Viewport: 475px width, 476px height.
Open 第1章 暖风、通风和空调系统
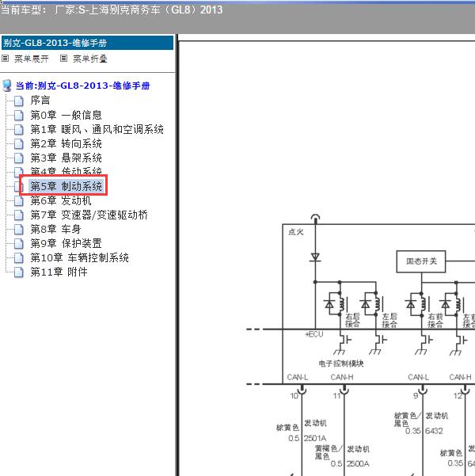pyautogui.click(x=97, y=129)
